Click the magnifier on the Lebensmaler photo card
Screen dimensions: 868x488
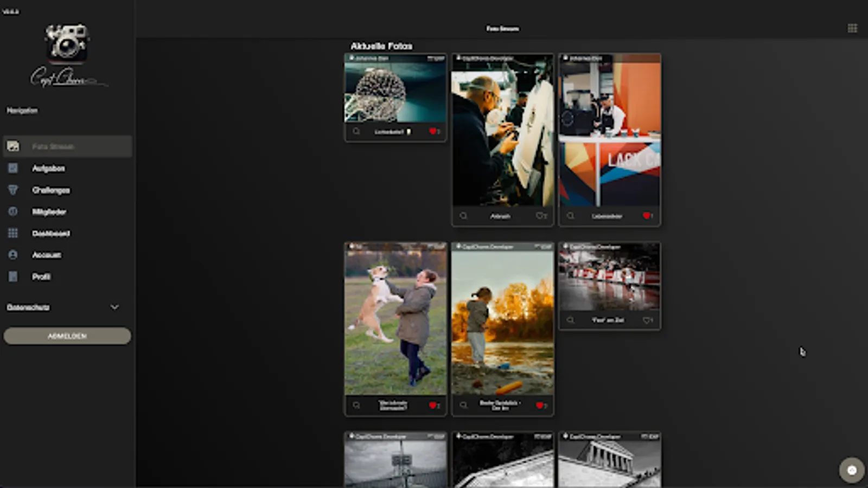click(x=570, y=216)
